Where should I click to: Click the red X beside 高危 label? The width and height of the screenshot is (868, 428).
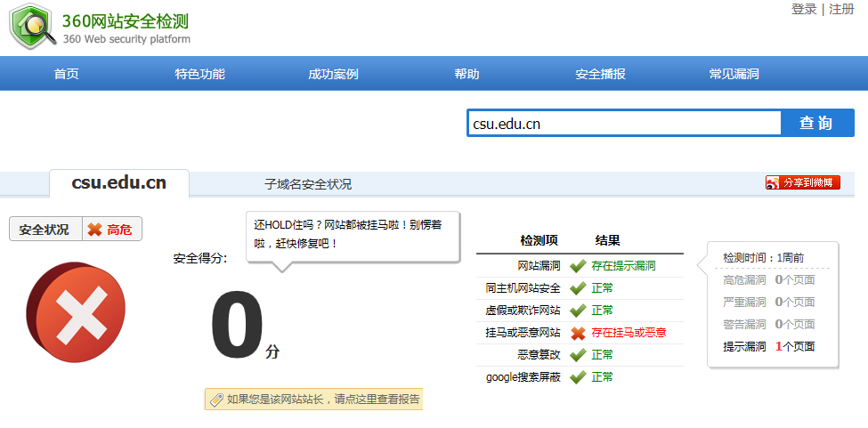(x=94, y=230)
